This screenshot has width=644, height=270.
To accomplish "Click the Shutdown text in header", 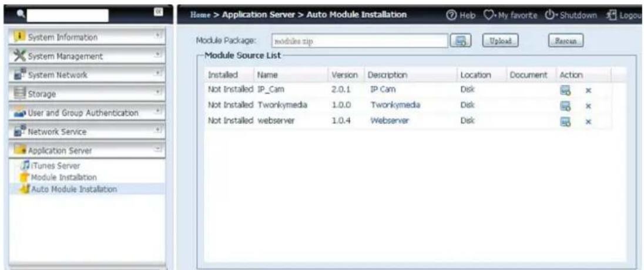I will coord(578,15).
